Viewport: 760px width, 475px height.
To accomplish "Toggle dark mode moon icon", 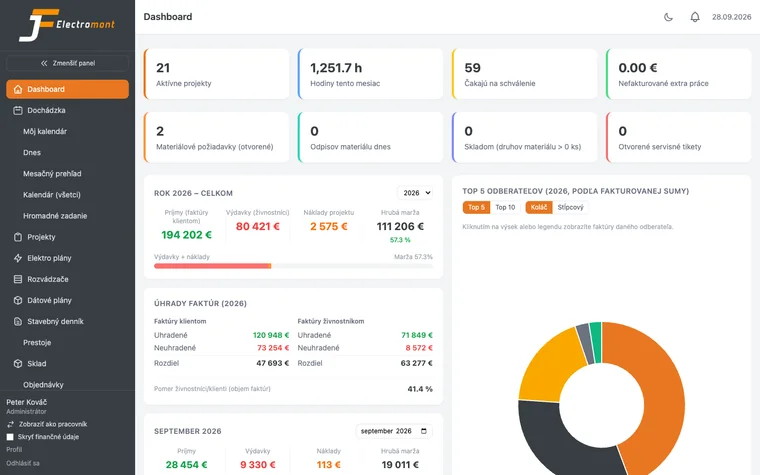I will (x=668, y=17).
